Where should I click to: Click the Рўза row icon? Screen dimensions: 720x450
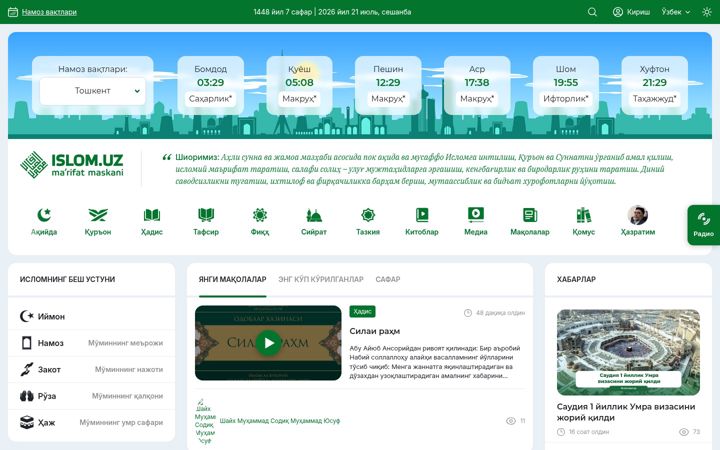[27, 396]
